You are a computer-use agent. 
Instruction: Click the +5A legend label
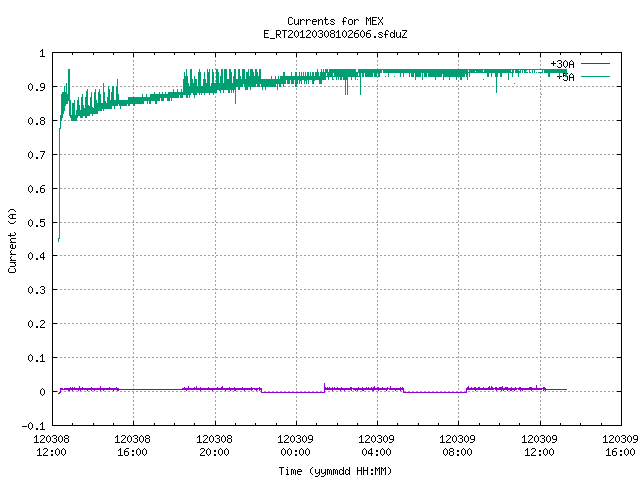pos(565,77)
